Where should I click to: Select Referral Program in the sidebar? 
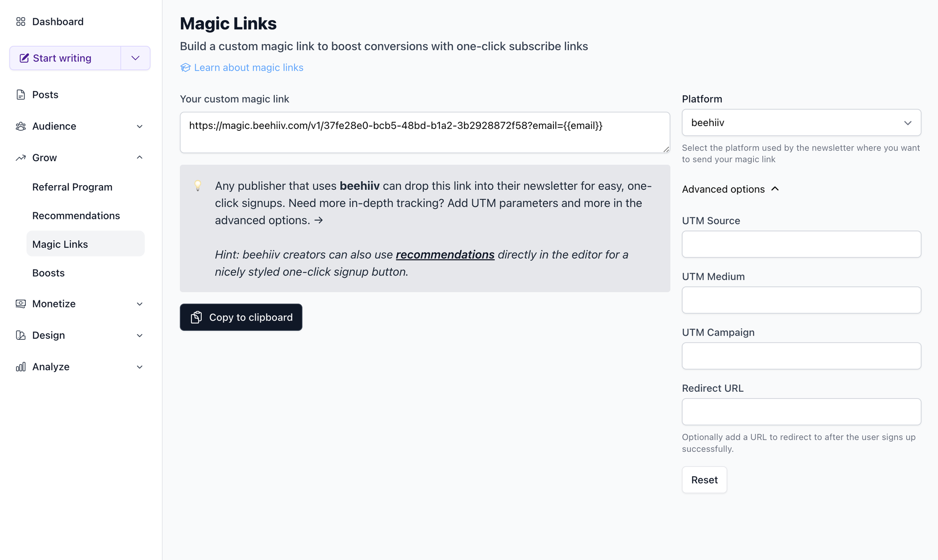coord(72,187)
